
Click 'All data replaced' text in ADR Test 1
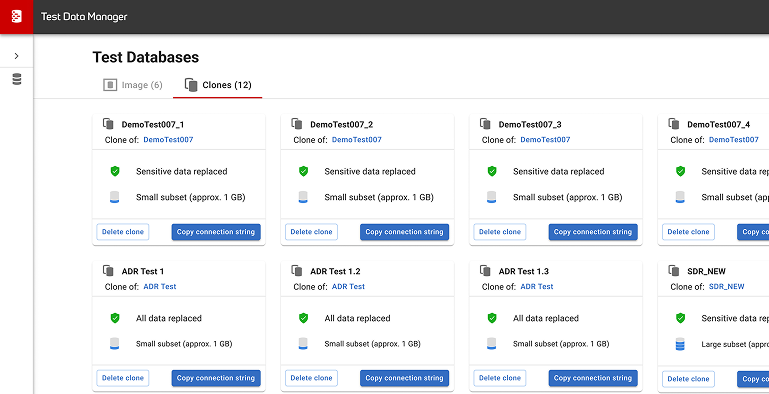tap(169, 318)
